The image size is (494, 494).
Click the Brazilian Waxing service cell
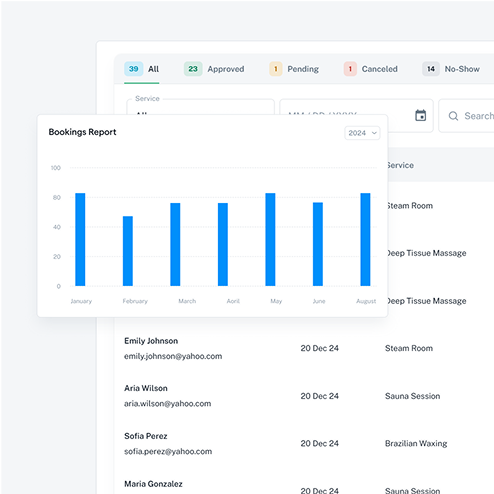click(416, 444)
